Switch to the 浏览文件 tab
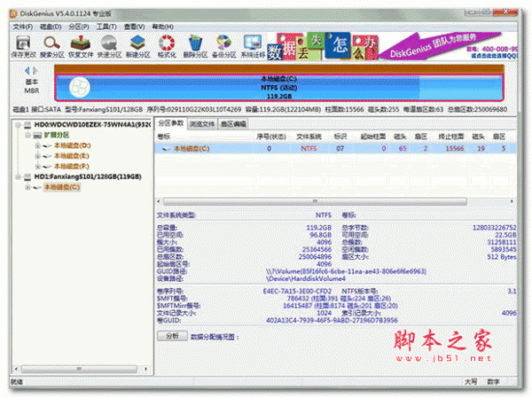Image resolution: width=532 pixels, height=398 pixels. pos(202,124)
